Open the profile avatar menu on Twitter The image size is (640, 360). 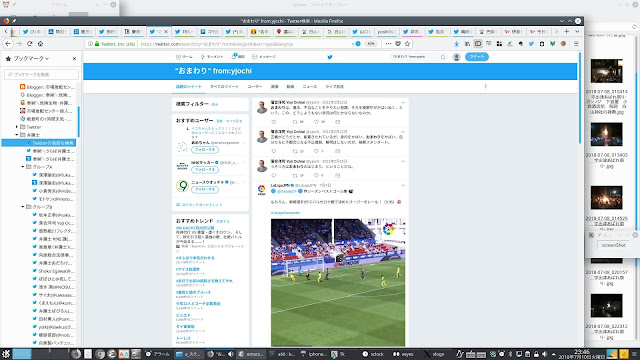click(x=457, y=57)
